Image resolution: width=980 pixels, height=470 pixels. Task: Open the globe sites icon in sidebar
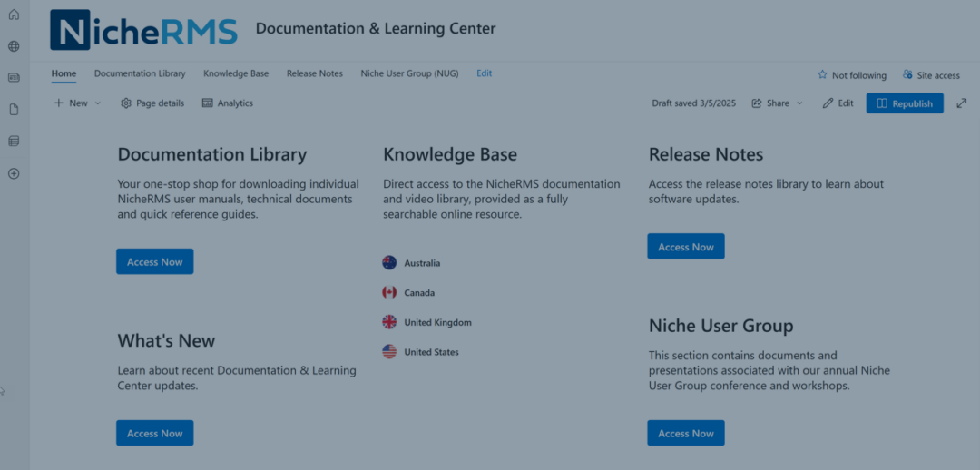[x=14, y=46]
